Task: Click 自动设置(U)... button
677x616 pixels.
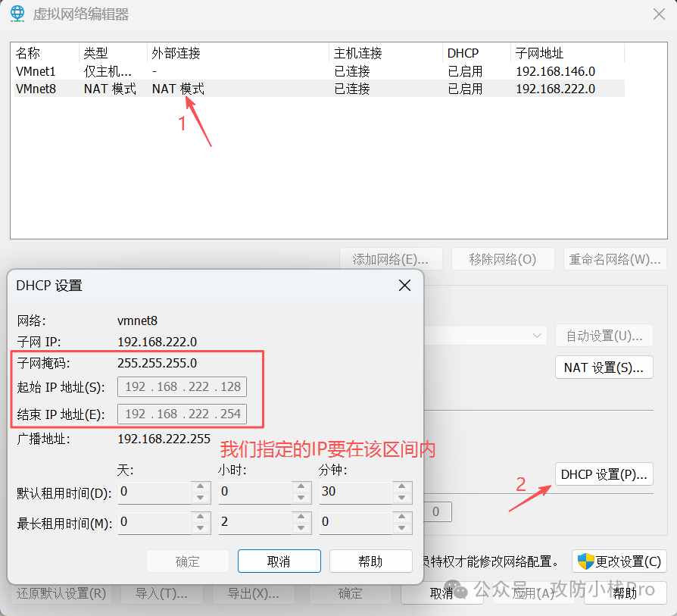Action: 604,336
